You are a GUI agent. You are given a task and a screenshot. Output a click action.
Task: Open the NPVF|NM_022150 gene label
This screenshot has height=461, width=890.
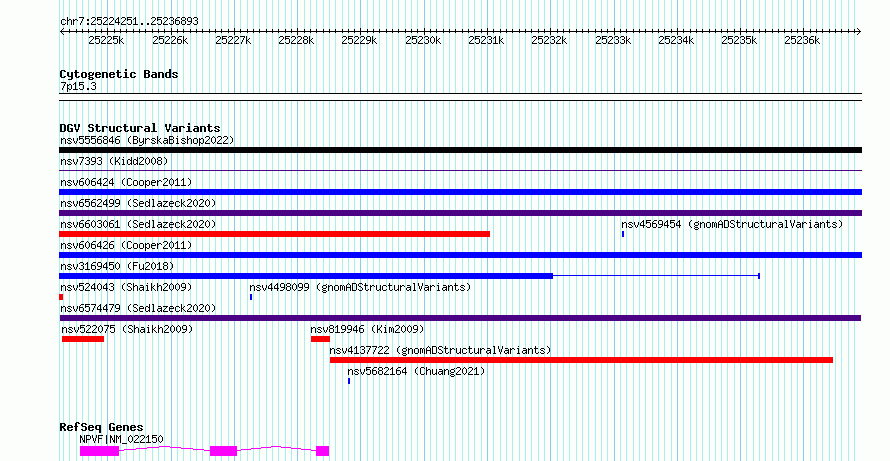coord(121,439)
